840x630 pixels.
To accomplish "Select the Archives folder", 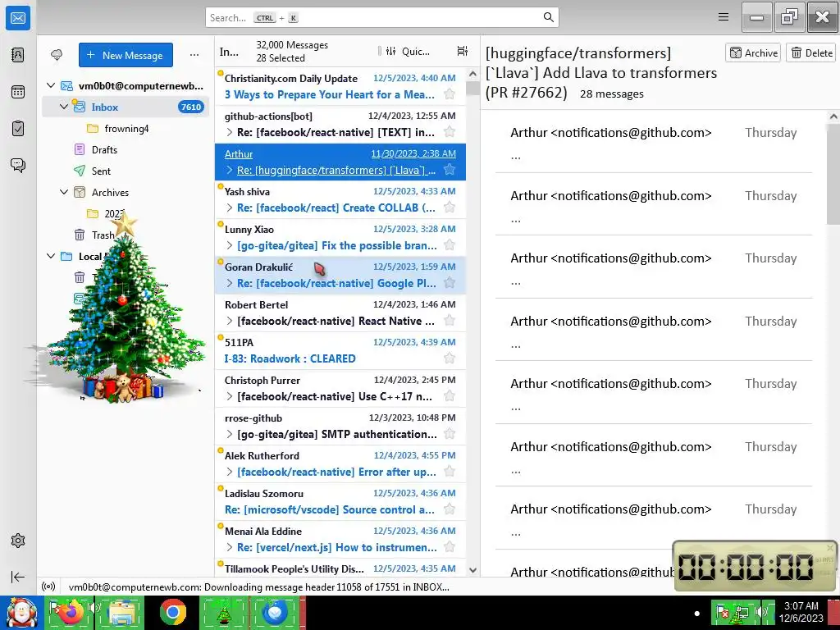I will point(110,192).
